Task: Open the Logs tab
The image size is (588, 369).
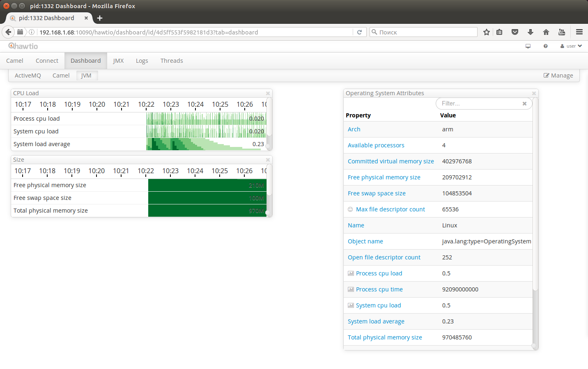Action: (142, 61)
